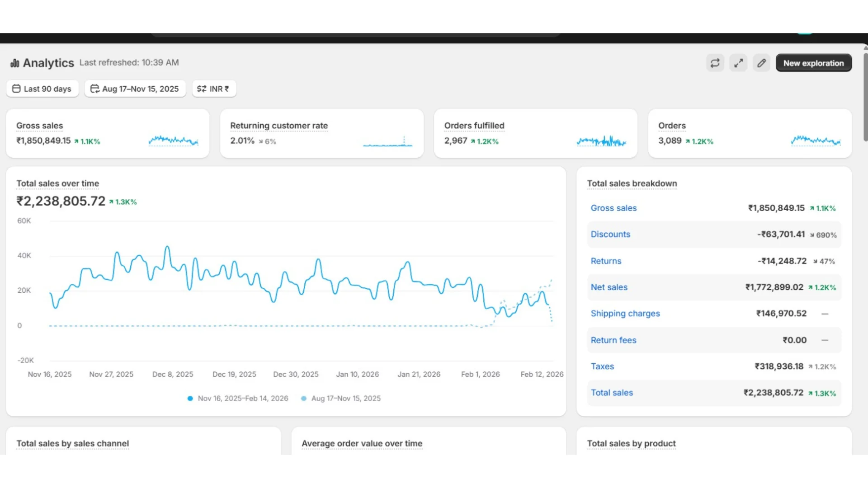The image size is (868, 488).
Task: Click the Orders card sparkline chart
Action: pyautogui.click(x=816, y=141)
